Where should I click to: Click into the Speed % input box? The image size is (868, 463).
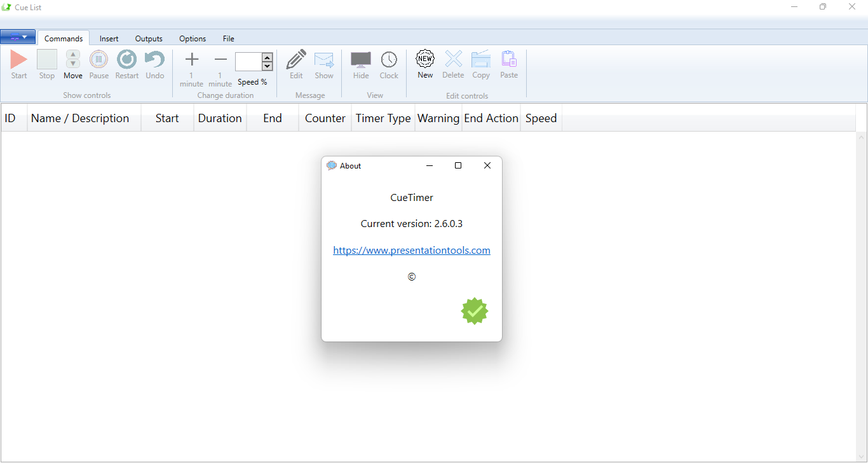coord(248,62)
